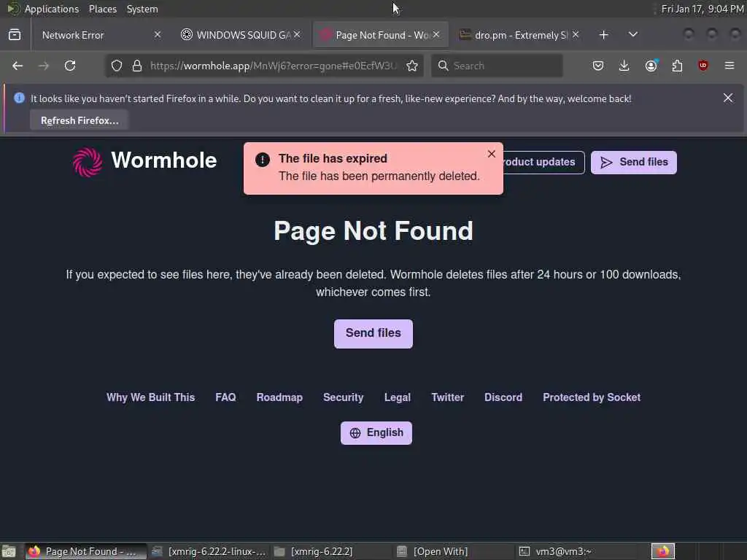Open the Product updates button
This screenshot has width=747, height=560.
tap(543, 163)
